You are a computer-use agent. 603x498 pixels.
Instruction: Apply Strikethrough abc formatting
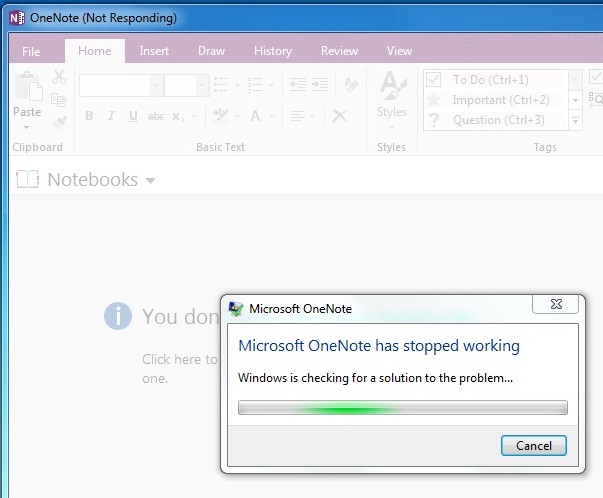156,116
